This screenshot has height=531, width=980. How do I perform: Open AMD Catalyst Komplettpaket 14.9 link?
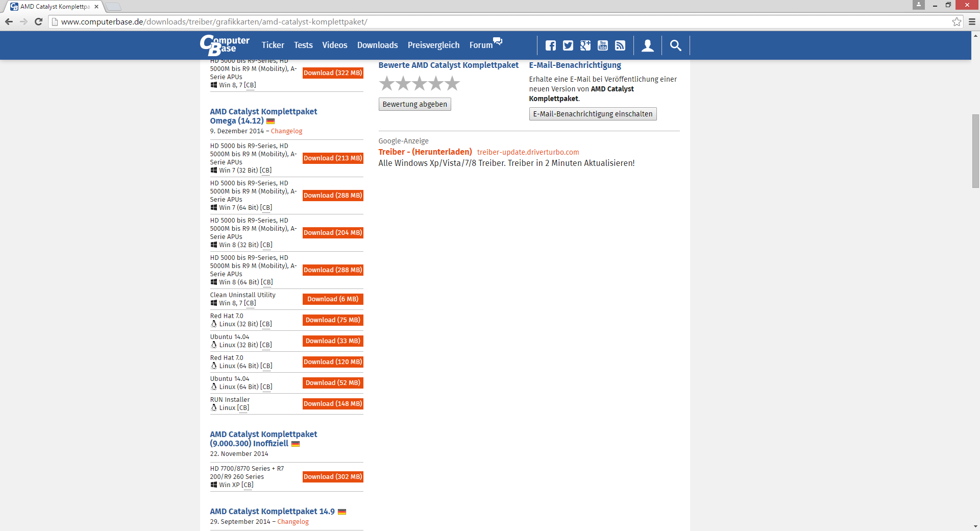pyautogui.click(x=272, y=512)
